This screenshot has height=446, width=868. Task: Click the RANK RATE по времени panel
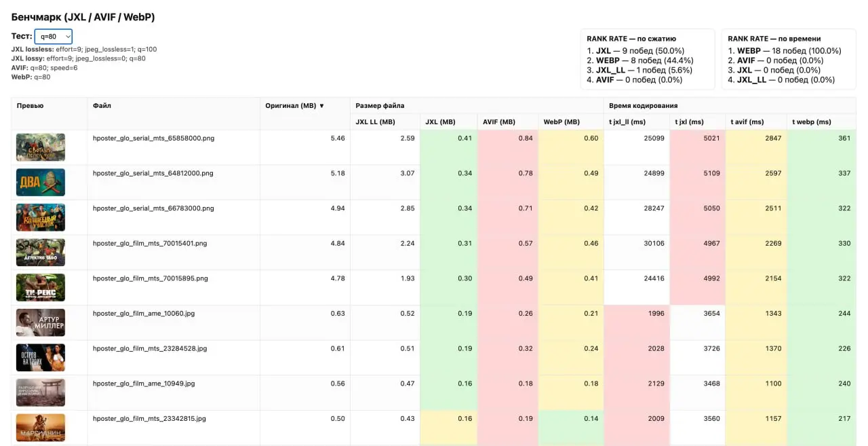(x=788, y=60)
